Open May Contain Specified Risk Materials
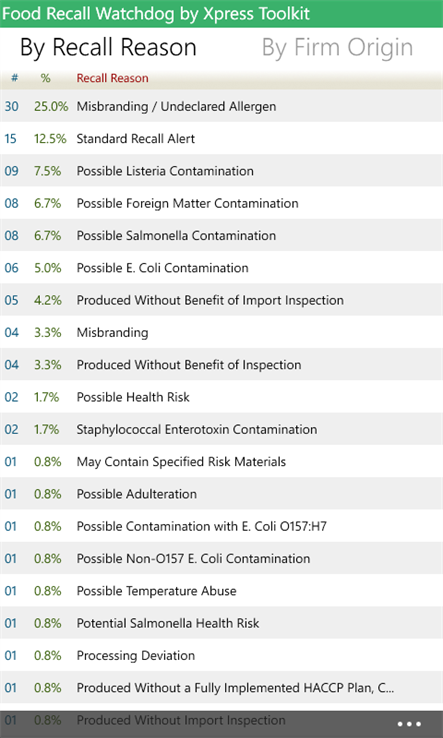 [221, 462]
